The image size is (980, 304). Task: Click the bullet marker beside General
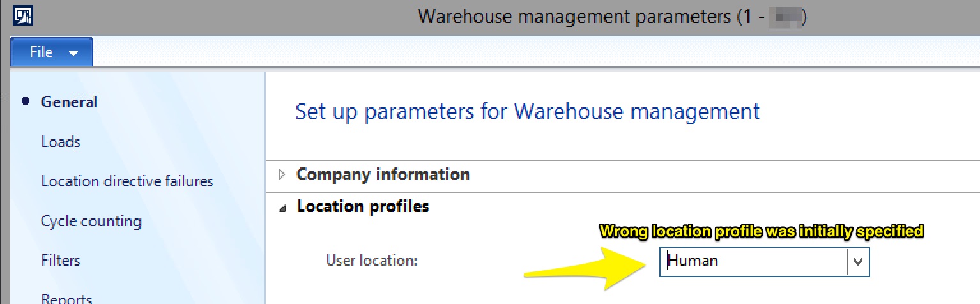[x=26, y=102]
